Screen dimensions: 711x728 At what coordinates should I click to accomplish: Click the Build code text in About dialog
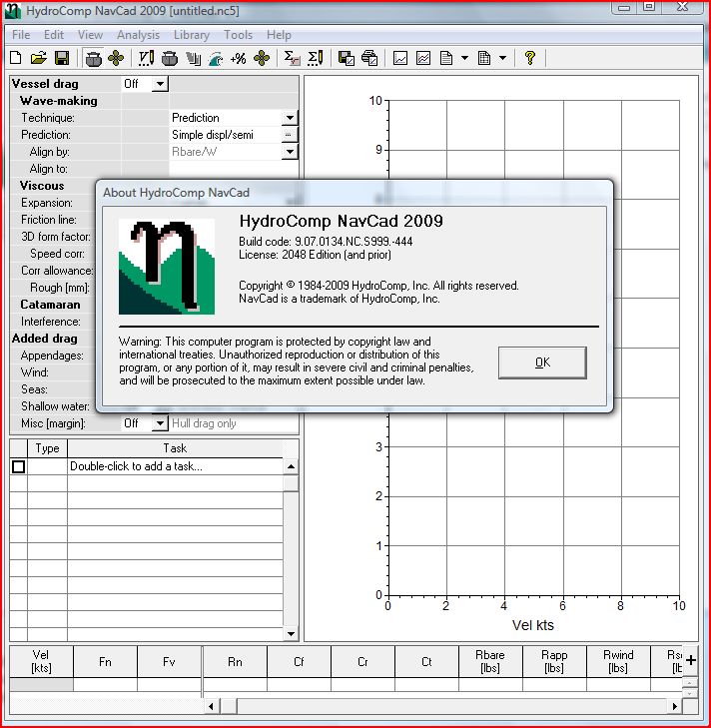[326, 242]
